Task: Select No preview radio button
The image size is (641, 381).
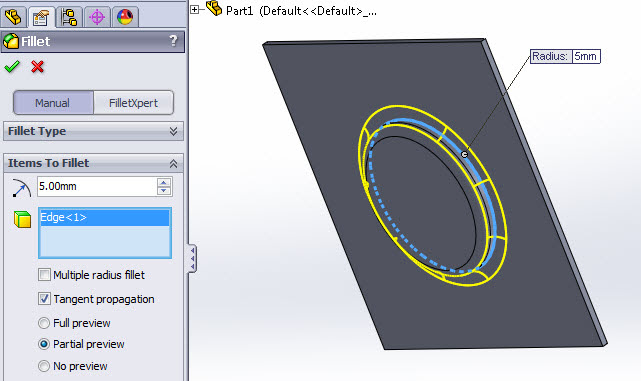Action: 44,366
